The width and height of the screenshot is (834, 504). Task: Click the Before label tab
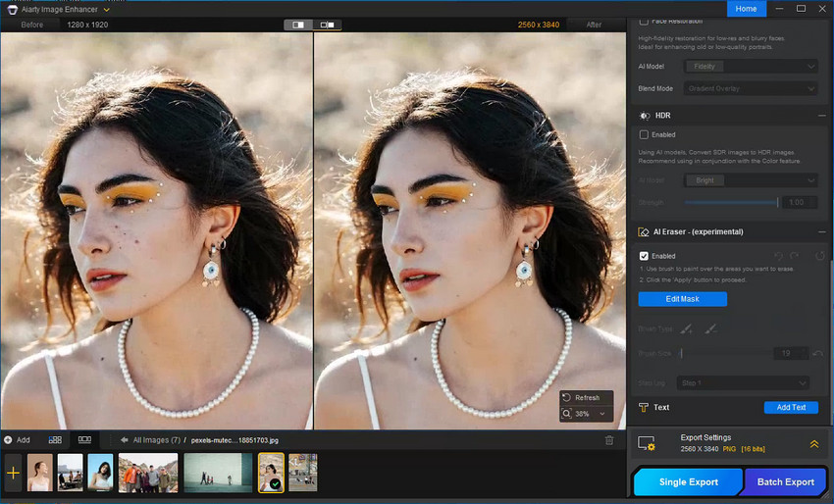pos(32,25)
